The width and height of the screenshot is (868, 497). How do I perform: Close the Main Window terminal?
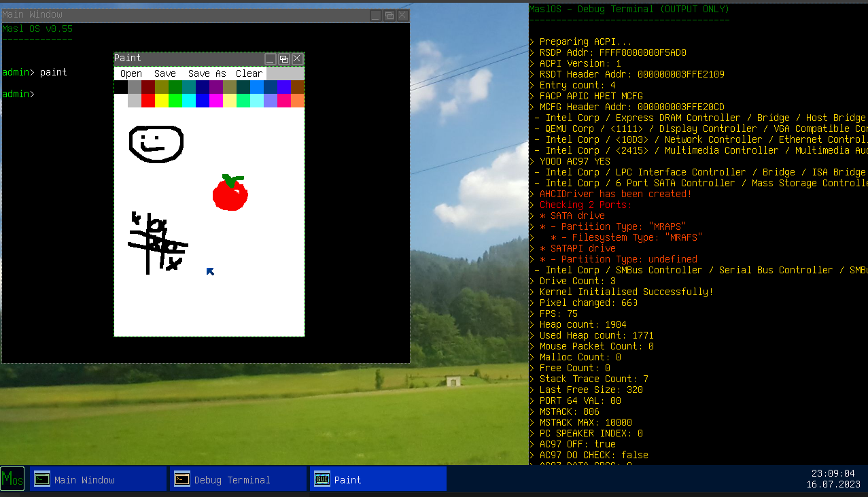coord(402,15)
